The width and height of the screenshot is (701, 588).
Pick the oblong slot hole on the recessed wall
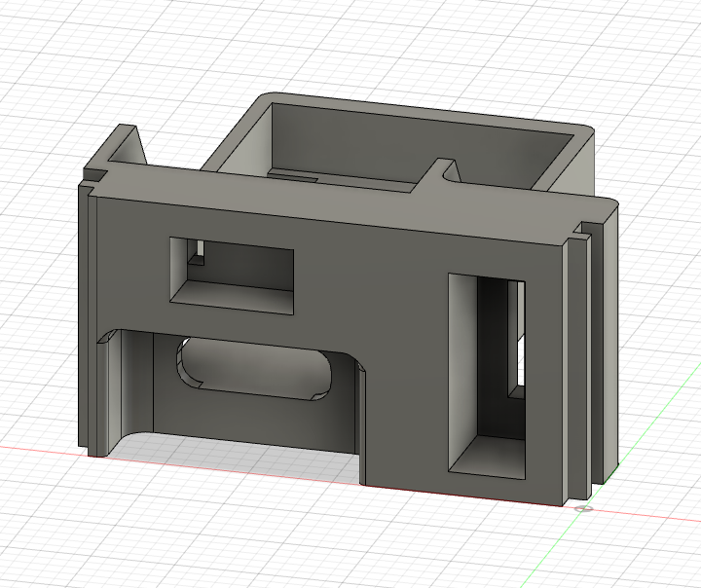(255, 369)
